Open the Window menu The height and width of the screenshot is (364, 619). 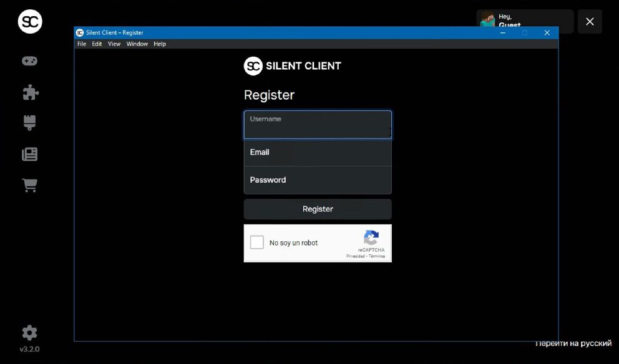137,44
